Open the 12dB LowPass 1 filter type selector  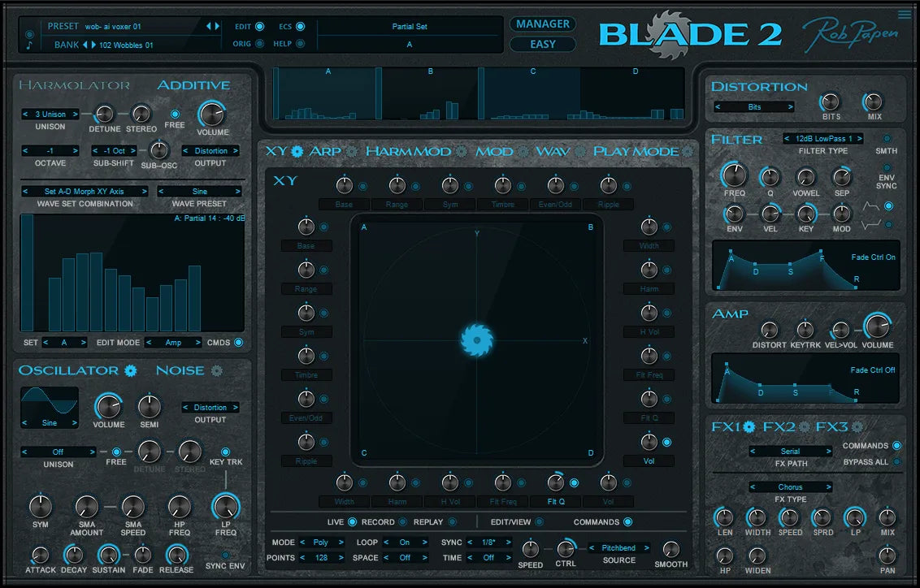pyautogui.click(x=823, y=139)
